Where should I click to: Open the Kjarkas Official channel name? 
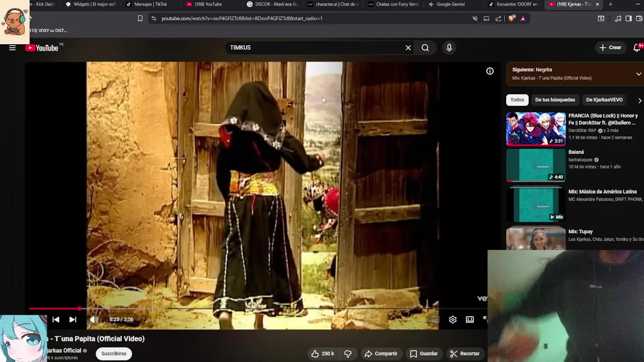[x=64, y=351]
